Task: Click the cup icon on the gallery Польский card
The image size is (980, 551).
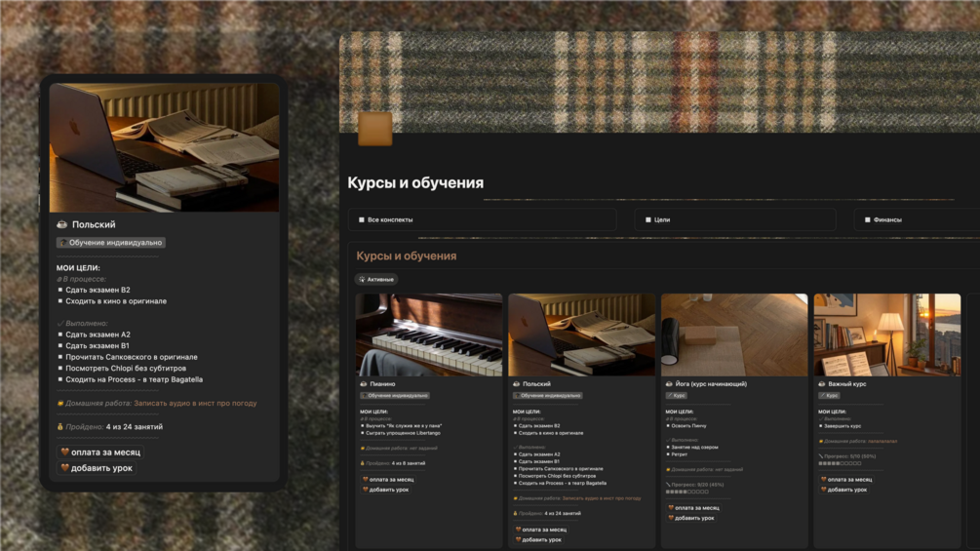Action: click(x=516, y=384)
